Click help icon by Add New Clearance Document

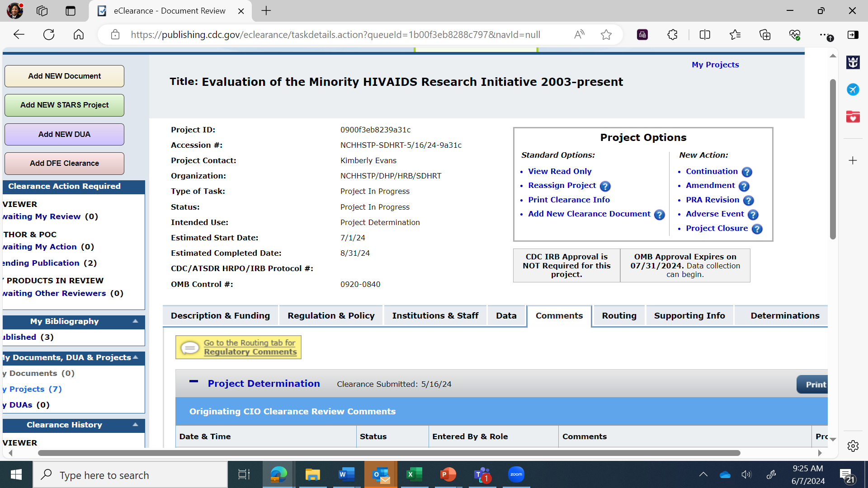point(659,215)
